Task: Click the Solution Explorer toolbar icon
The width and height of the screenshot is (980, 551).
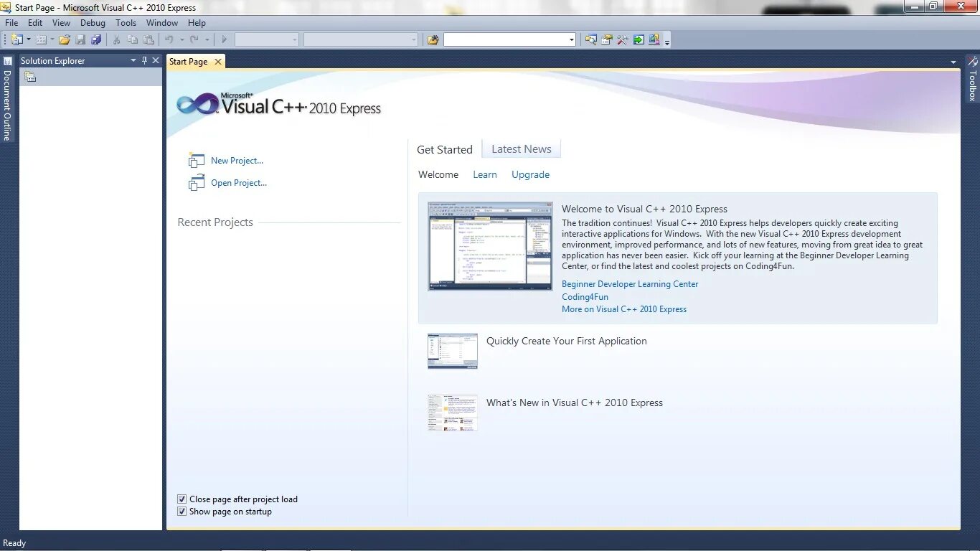Action: pyautogui.click(x=591, y=40)
